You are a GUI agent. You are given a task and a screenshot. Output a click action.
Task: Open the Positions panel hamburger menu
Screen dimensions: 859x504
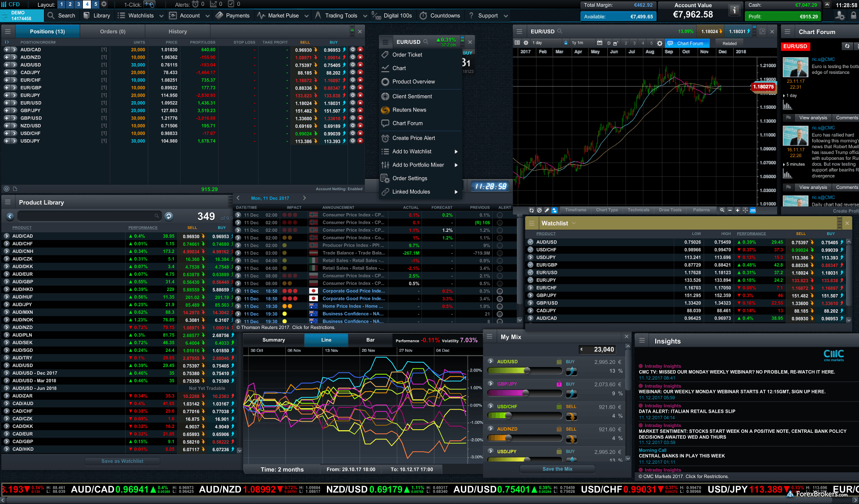tap(8, 31)
